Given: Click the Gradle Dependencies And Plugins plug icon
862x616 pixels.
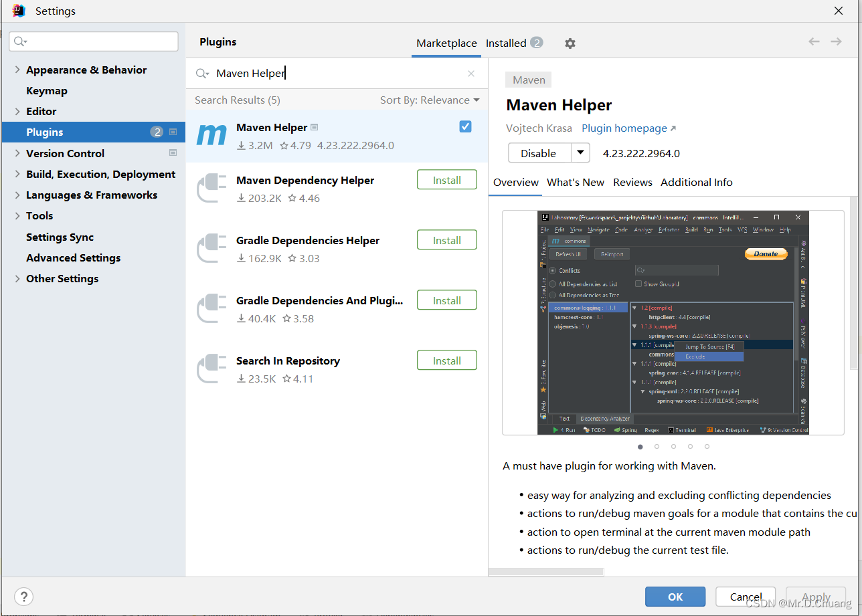Looking at the screenshot, I should (211, 308).
